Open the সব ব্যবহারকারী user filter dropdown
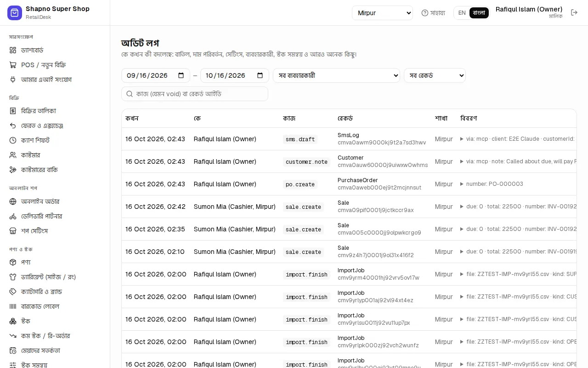Viewport: 588px width, 368px height. pos(336,75)
